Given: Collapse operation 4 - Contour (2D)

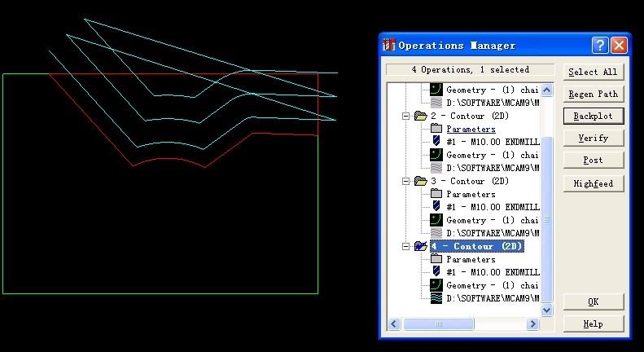Looking at the screenshot, I should click(405, 246).
